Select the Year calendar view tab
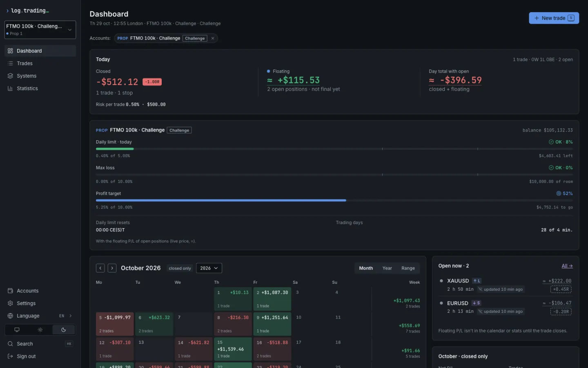The width and height of the screenshot is (588, 368). 387,268
